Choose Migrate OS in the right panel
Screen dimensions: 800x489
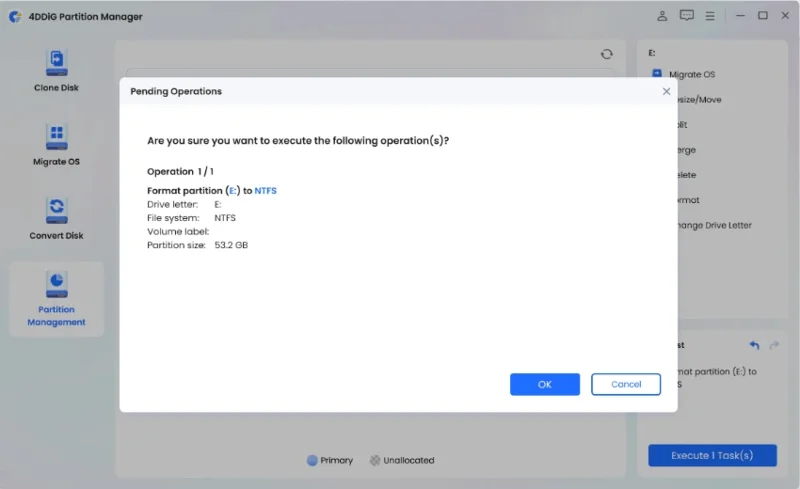(691, 75)
